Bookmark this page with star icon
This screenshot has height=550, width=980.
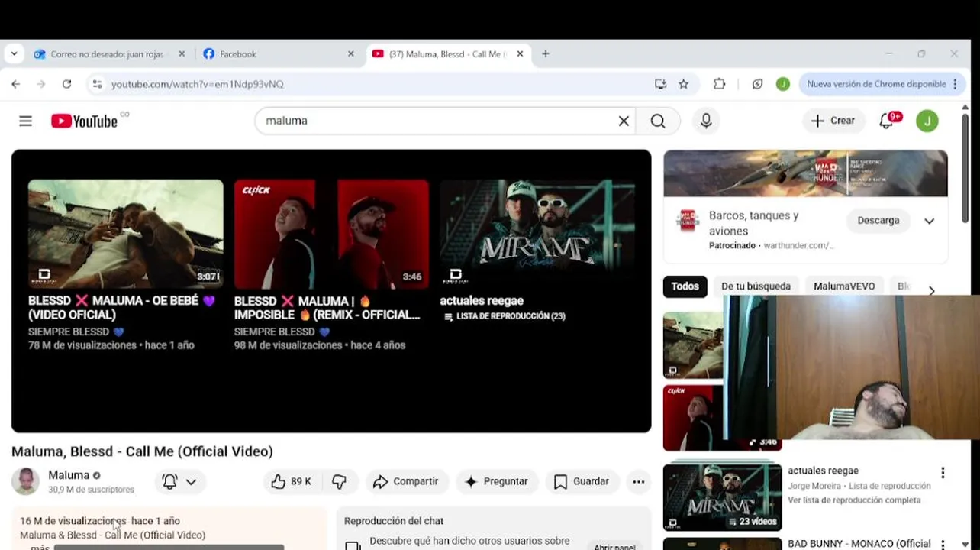coord(683,84)
